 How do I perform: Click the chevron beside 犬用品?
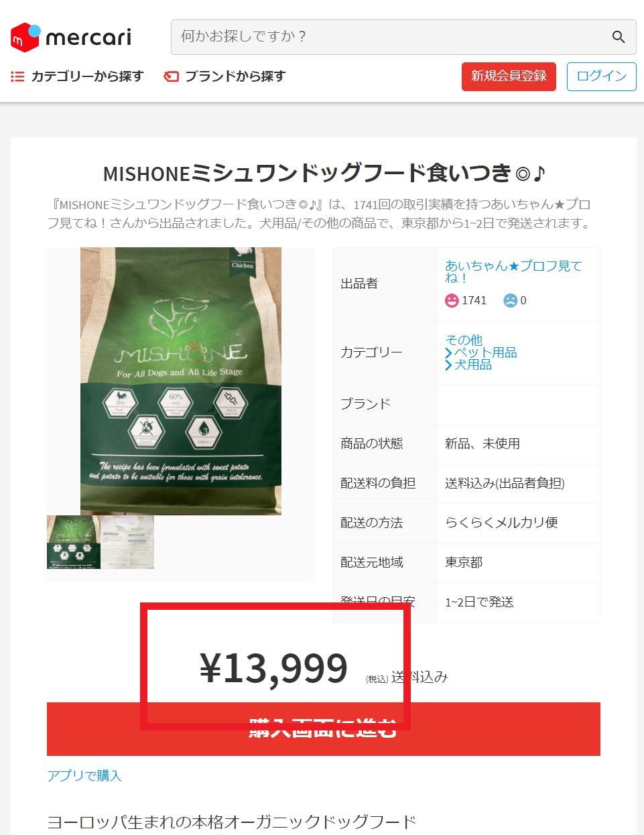coord(448,365)
